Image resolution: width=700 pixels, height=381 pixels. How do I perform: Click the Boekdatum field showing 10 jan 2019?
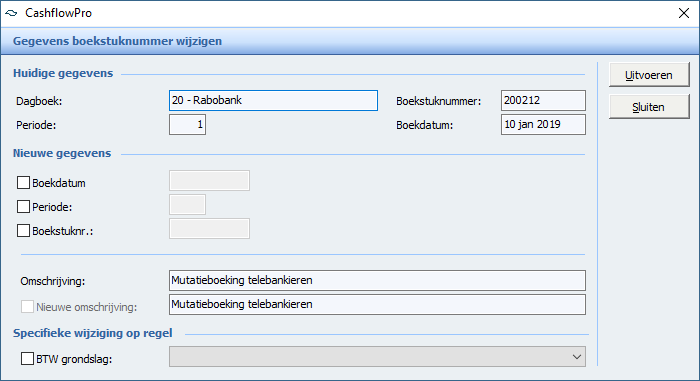click(543, 125)
